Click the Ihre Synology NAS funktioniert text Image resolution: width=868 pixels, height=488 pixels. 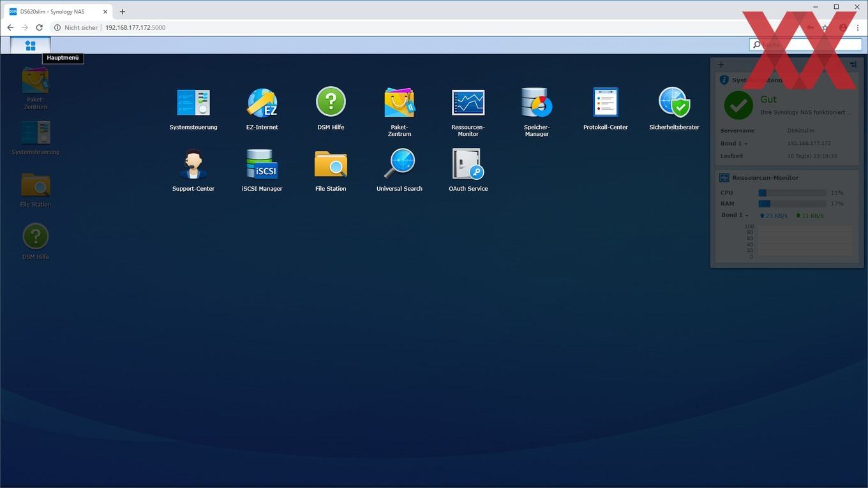(x=805, y=112)
